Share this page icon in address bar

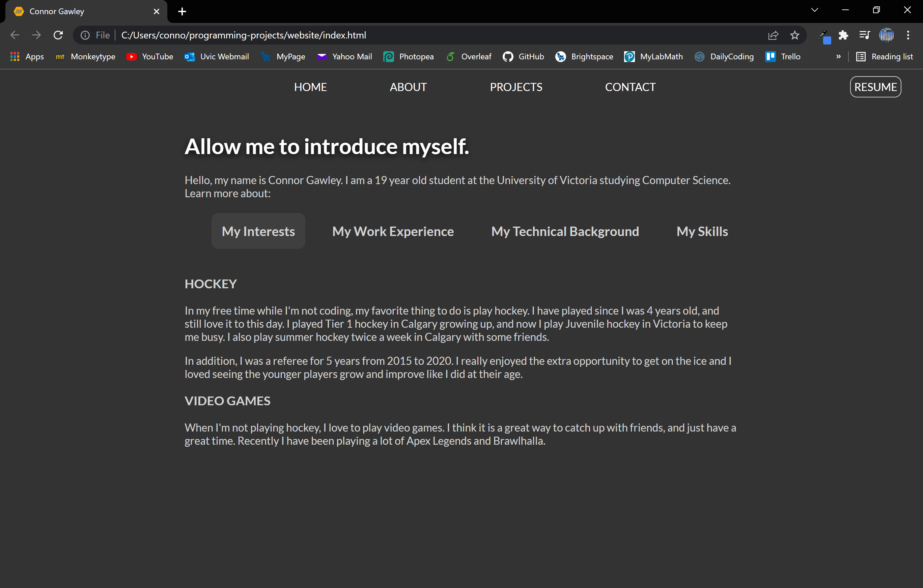pyautogui.click(x=773, y=35)
